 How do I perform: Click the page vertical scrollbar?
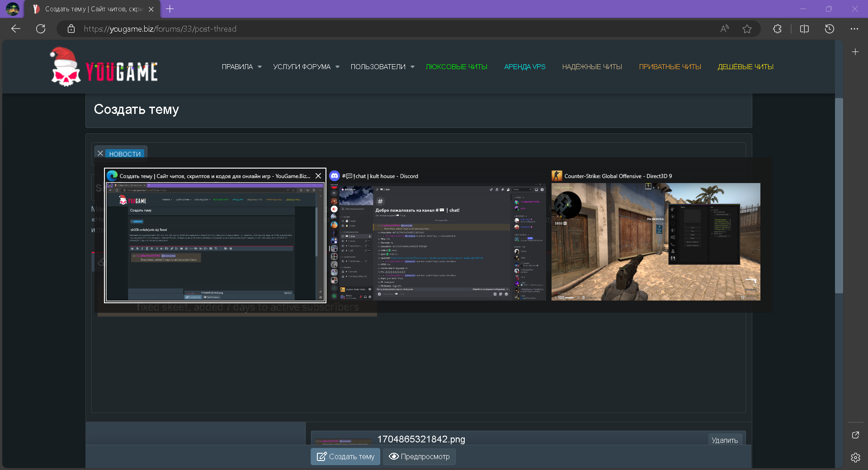coord(839,195)
